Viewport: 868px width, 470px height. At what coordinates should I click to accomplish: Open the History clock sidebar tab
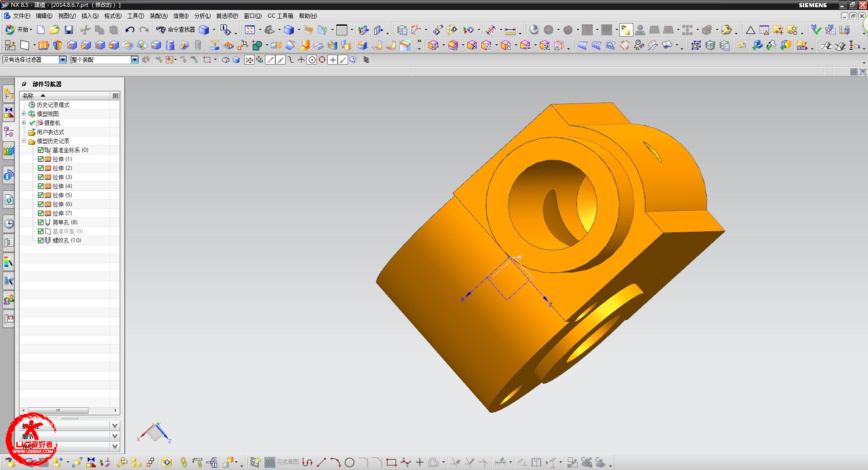tap(9, 224)
